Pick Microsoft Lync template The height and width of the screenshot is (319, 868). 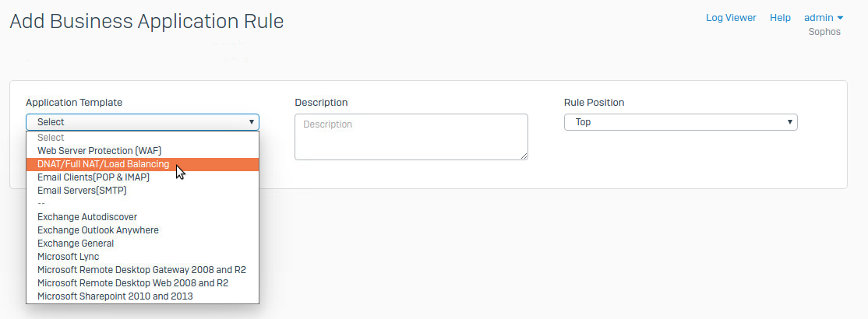click(69, 257)
